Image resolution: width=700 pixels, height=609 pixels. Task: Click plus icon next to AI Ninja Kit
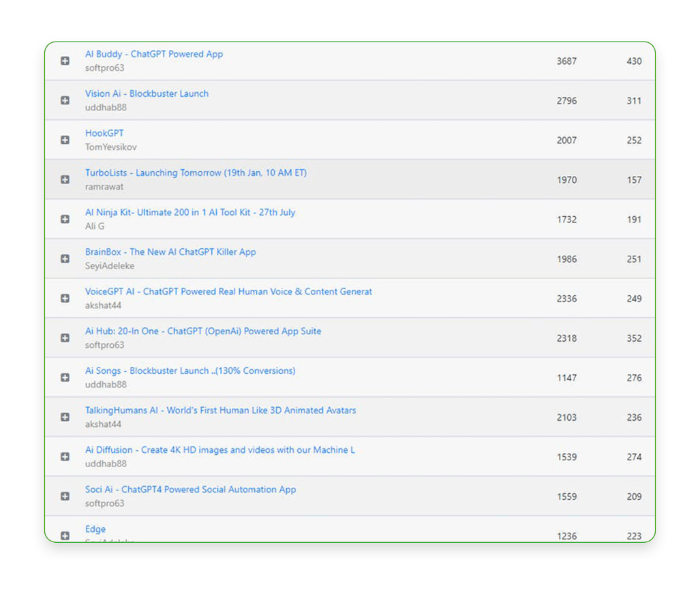point(65,219)
